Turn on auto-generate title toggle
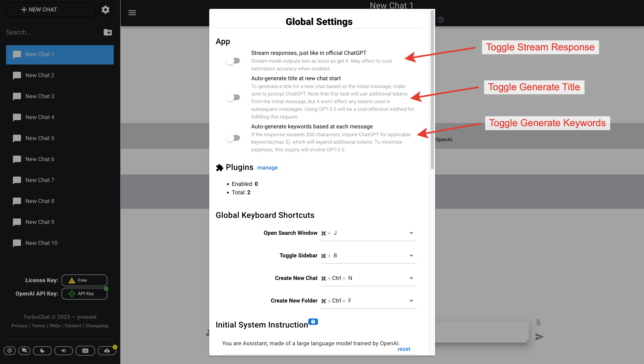Image resolution: width=644 pixels, height=364 pixels. click(233, 97)
